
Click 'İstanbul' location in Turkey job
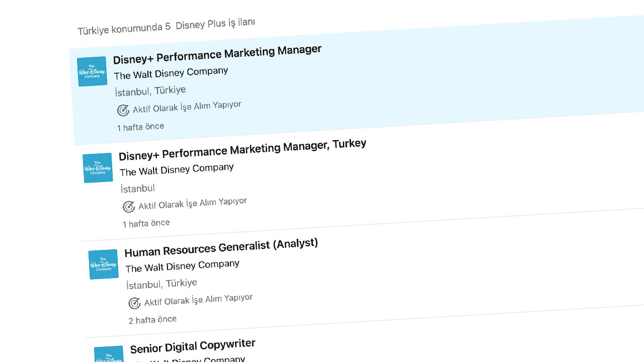138,189
